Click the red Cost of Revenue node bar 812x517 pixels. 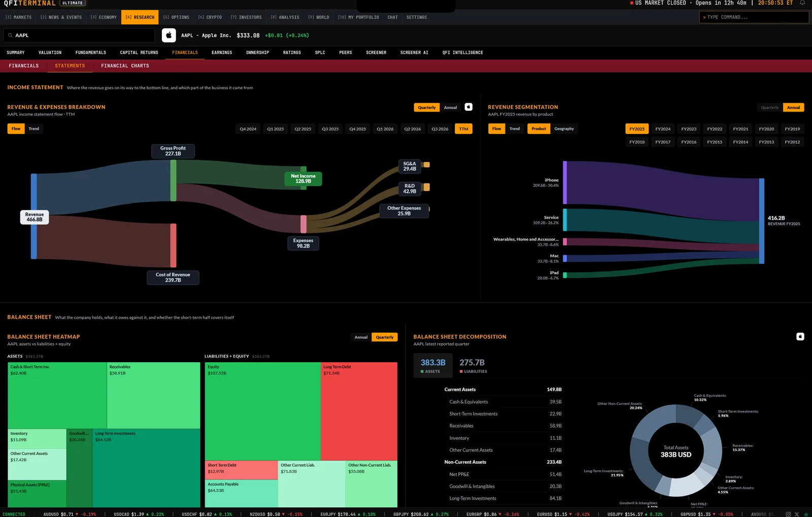click(x=173, y=246)
